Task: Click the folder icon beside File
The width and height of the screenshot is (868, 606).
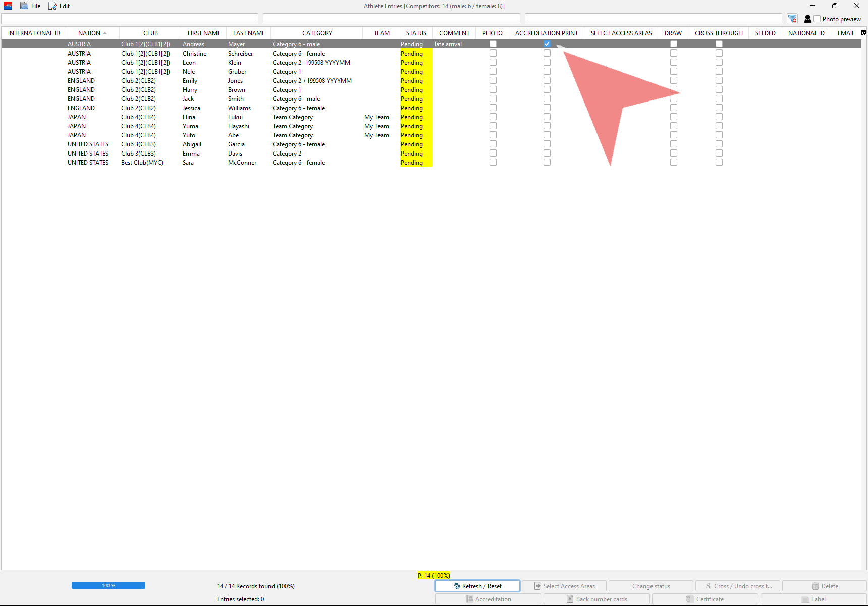Action: (x=24, y=6)
